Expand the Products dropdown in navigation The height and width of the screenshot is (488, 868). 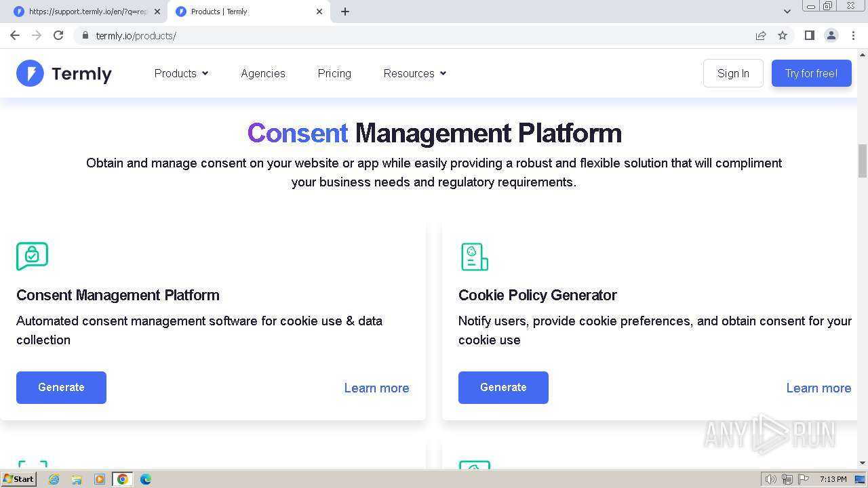[x=181, y=73]
